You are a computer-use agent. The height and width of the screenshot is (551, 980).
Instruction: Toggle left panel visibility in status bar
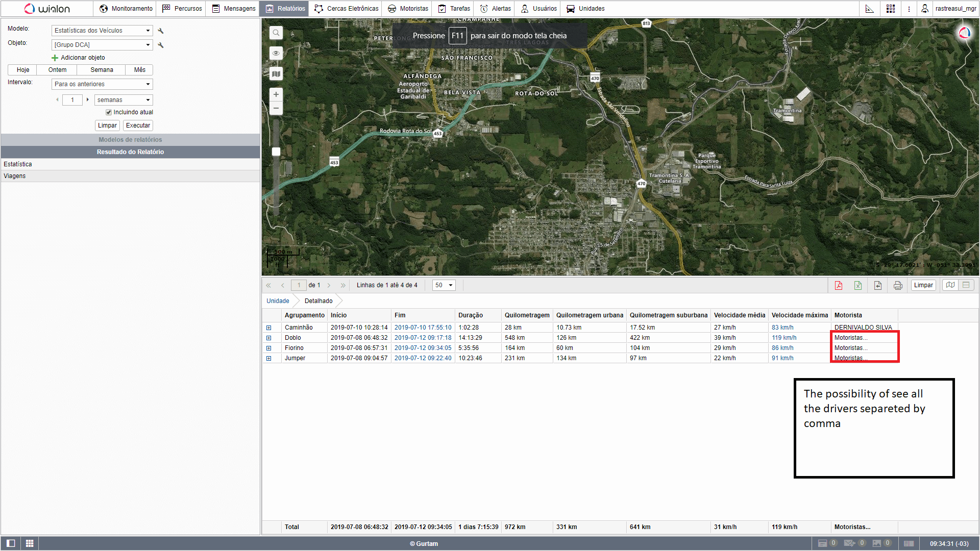11,543
